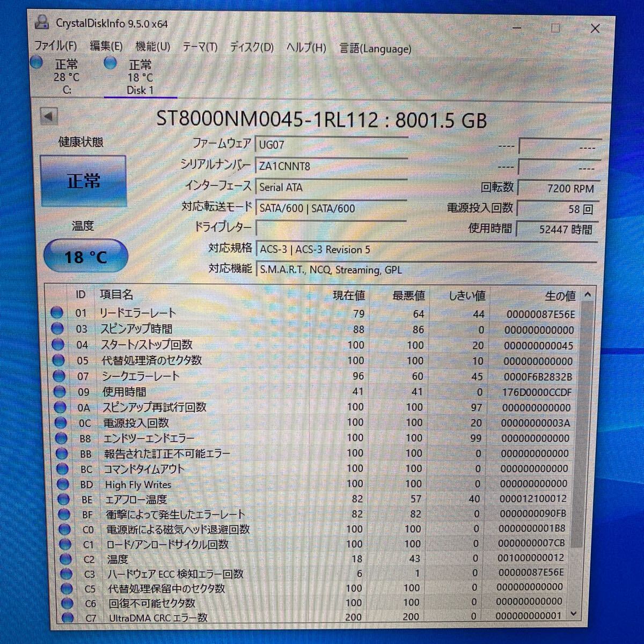Click the ID column header
This screenshot has height=644, width=644.
pos(80,295)
